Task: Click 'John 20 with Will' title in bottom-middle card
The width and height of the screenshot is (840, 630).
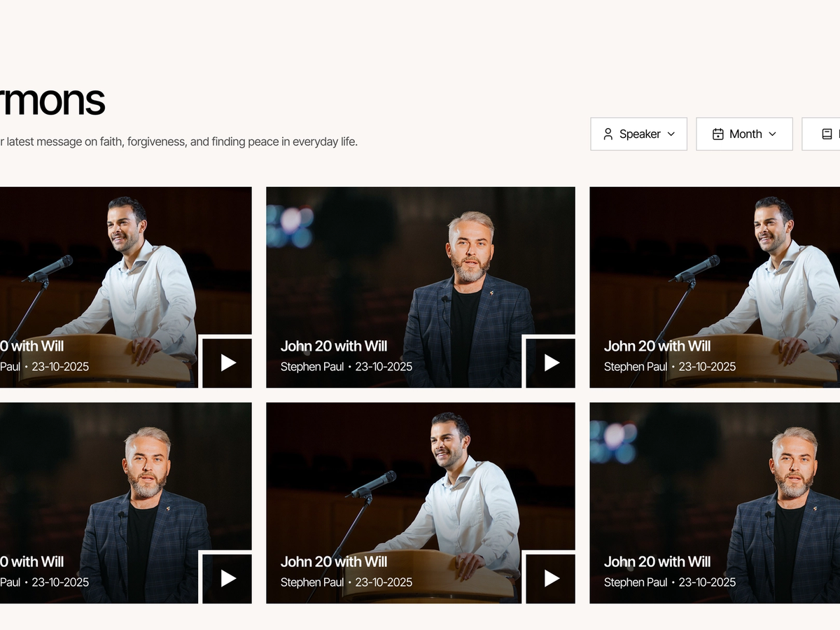Action: (x=334, y=561)
